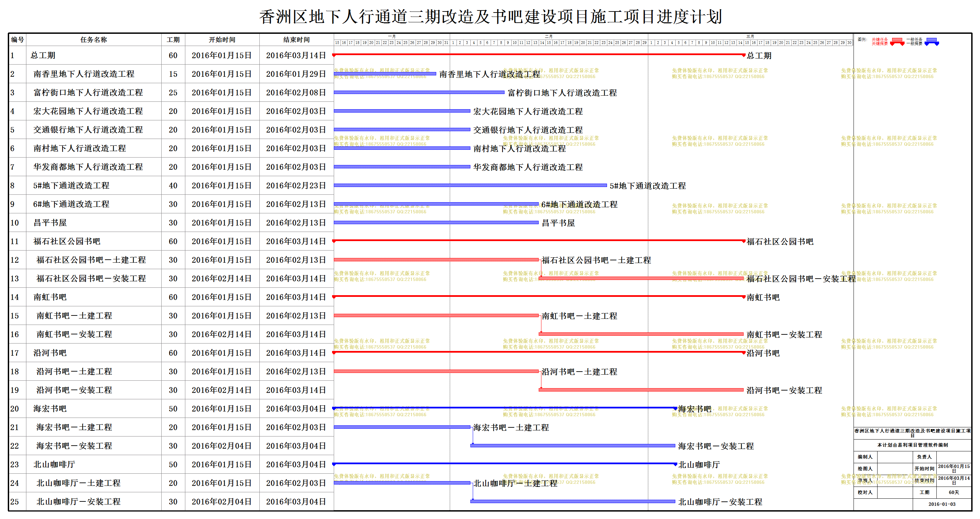Image resolution: width=980 pixels, height=519 pixels.
Task: Click the 二月 month header on the timescale
Action: pos(549,37)
